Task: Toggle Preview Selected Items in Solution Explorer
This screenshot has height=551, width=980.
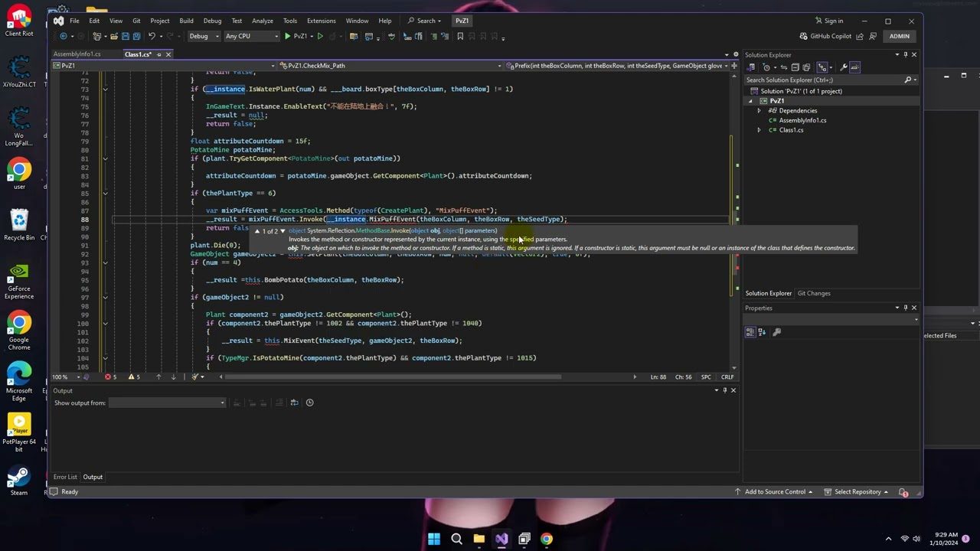Action: tap(855, 67)
